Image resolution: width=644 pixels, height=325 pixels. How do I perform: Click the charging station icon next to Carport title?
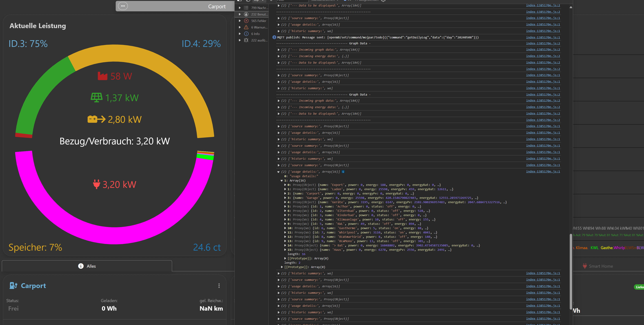tap(13, 286)
